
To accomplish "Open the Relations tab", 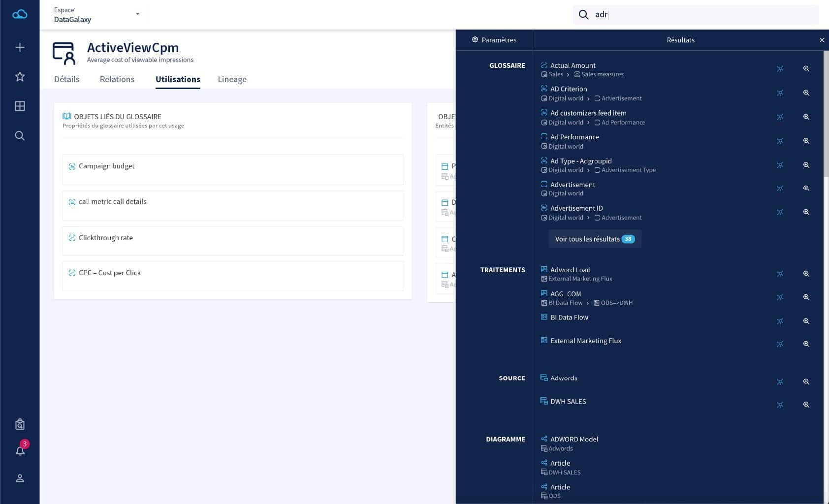I will pos(117,79).
